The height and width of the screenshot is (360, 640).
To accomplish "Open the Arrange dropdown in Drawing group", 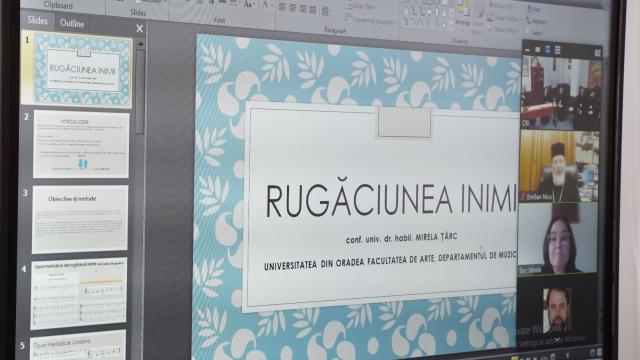I will tap(463, 16).
